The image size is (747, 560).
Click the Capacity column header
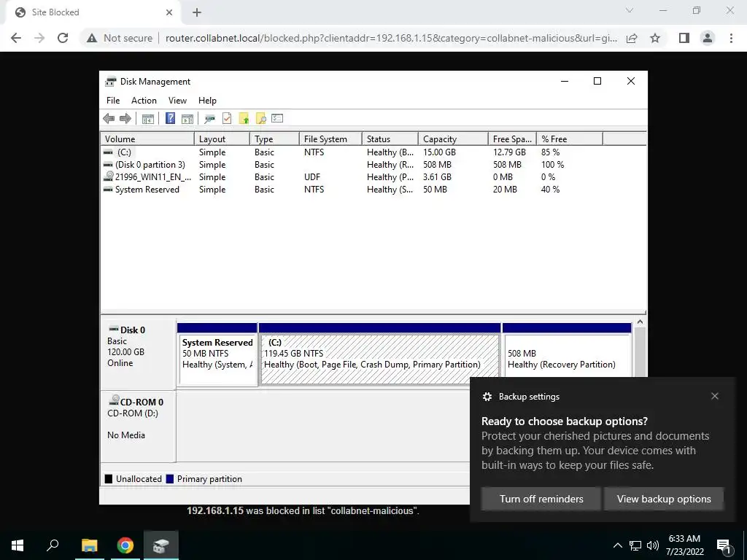coord(453,139)
